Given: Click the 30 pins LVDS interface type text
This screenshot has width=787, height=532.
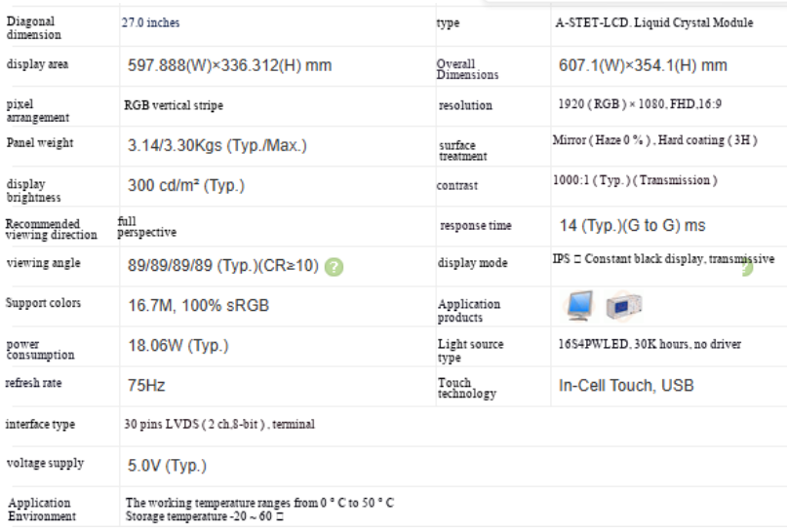Looking at the screenshot, I should (x=219, y=424).
